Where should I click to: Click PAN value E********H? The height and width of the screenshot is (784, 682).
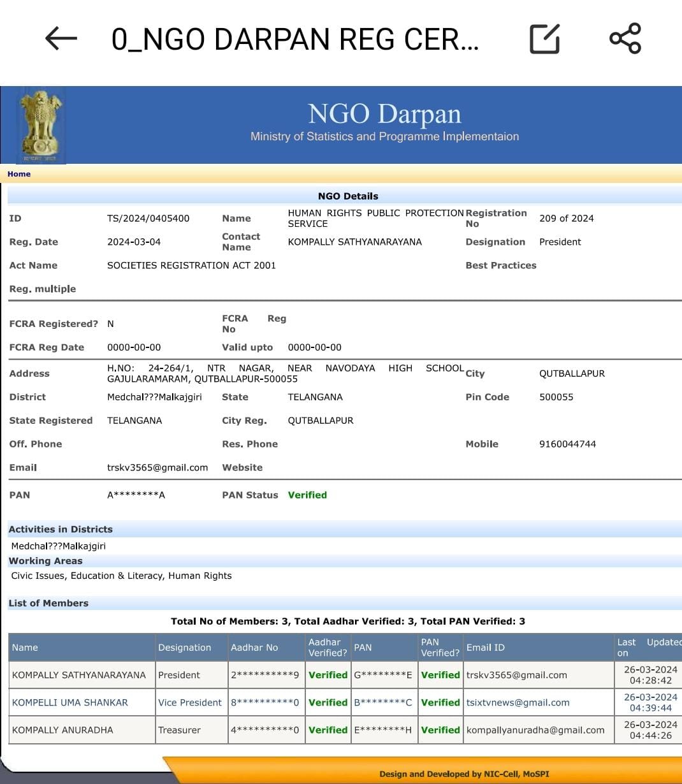click(383, 730)
